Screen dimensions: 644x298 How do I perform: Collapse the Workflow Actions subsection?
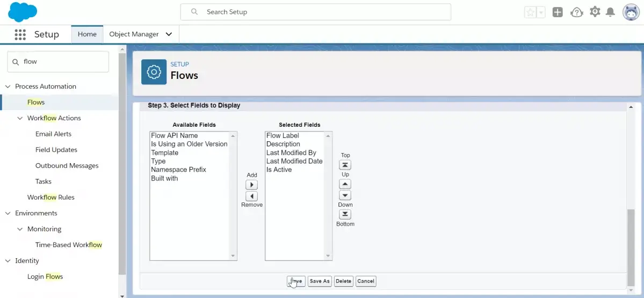[20, 118]
